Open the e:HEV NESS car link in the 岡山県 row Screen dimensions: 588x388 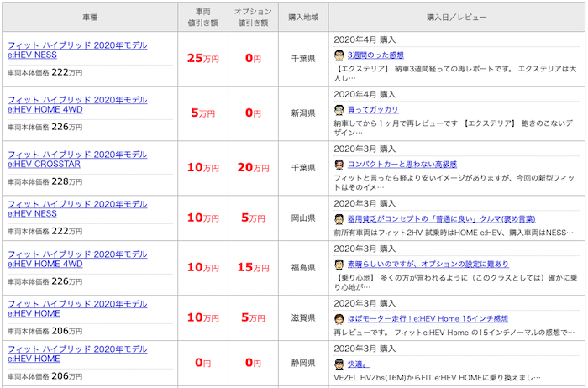(77, 209)
